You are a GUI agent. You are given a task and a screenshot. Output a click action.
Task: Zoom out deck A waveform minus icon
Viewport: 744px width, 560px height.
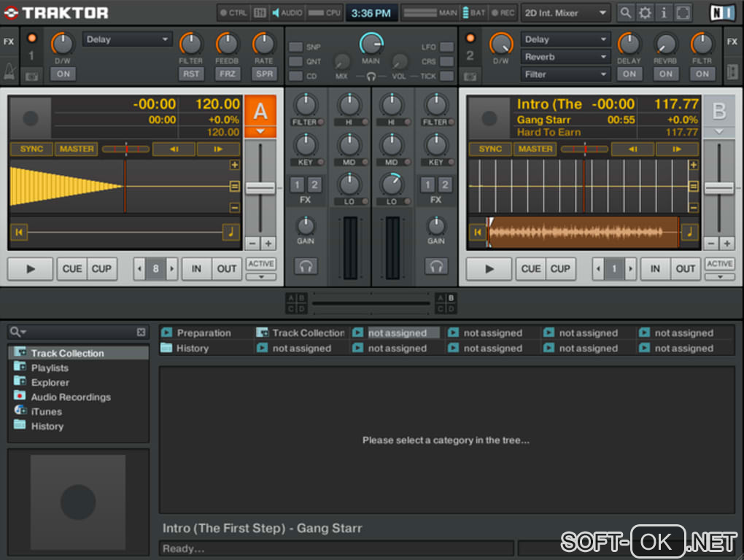pos(234,207)
